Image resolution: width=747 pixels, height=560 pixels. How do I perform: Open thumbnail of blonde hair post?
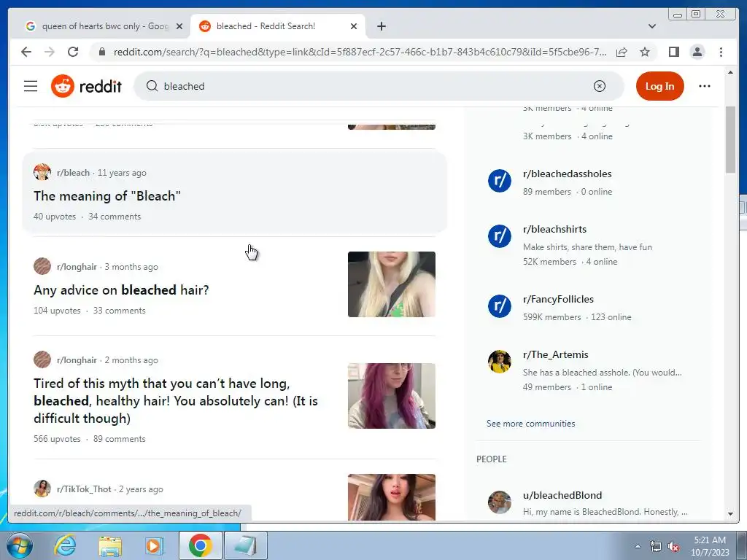coord(392,284)
